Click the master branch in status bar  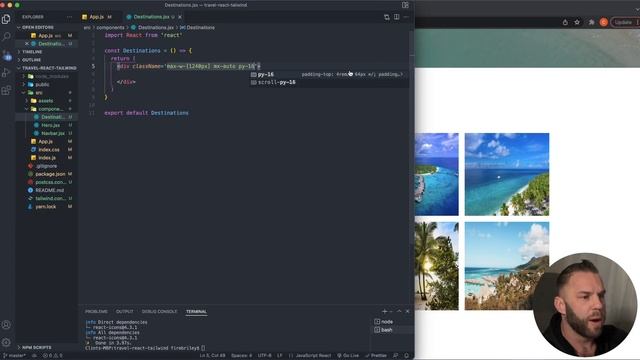pyautogui.click(x=14, y=356)
